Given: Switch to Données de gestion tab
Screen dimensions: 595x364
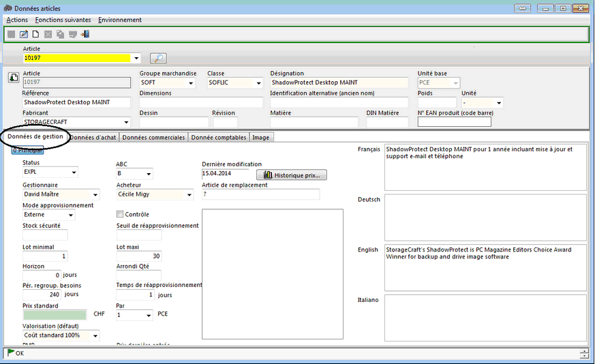Looking at the screenshot, I should click(35, 136).
